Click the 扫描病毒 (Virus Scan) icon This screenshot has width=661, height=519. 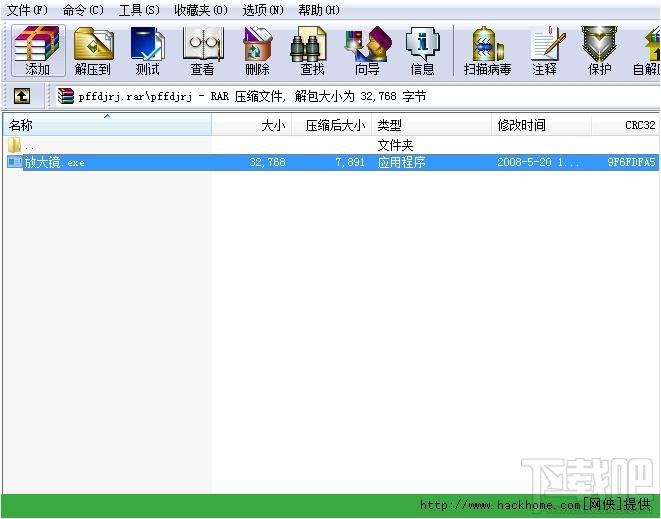click(x=487, y=50)
